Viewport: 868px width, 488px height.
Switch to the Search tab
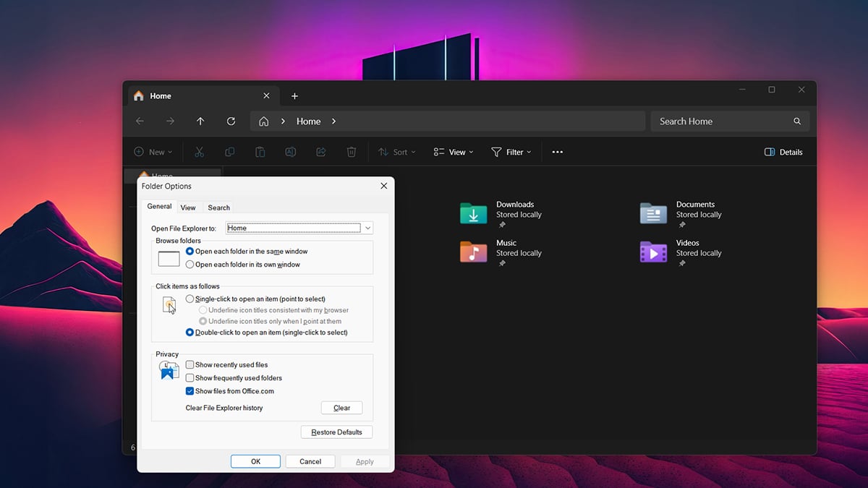pyautogui.click(x=219, y=207)
